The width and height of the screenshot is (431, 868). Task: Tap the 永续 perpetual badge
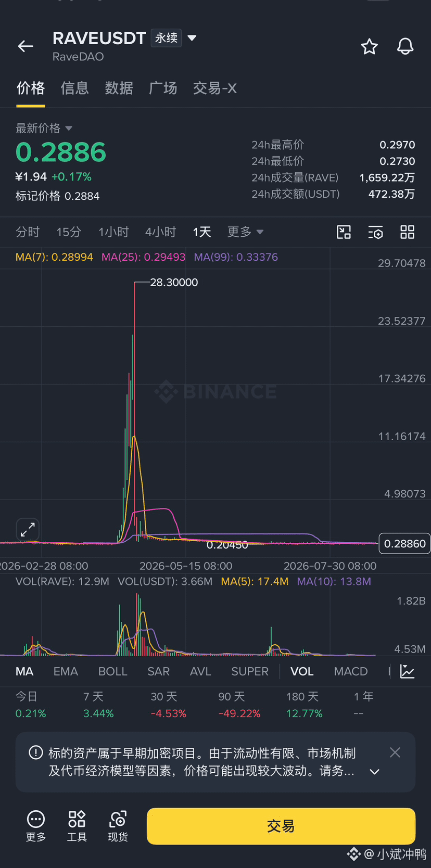166,38
